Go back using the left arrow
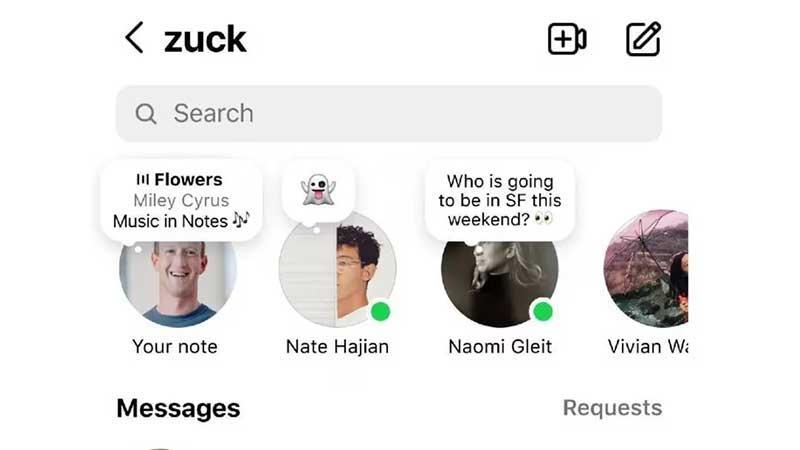Viewport: 800px width, 450px height. point(134,39)
